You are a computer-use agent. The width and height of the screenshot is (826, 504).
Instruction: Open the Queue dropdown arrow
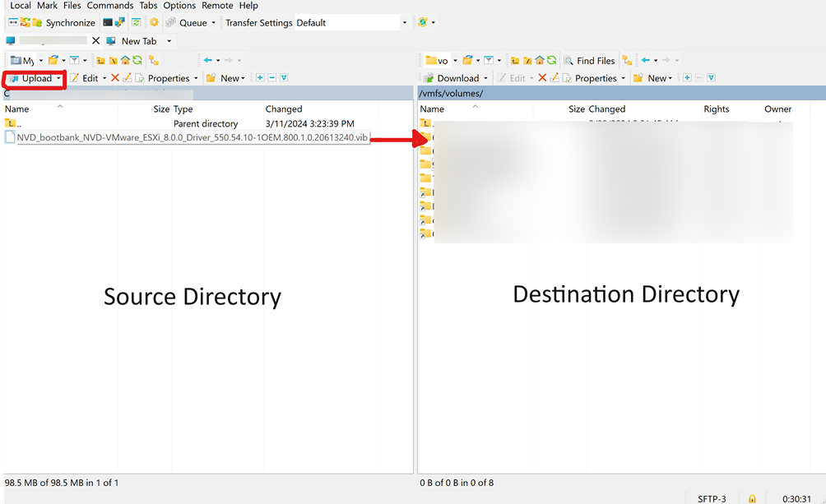[214, 23]
